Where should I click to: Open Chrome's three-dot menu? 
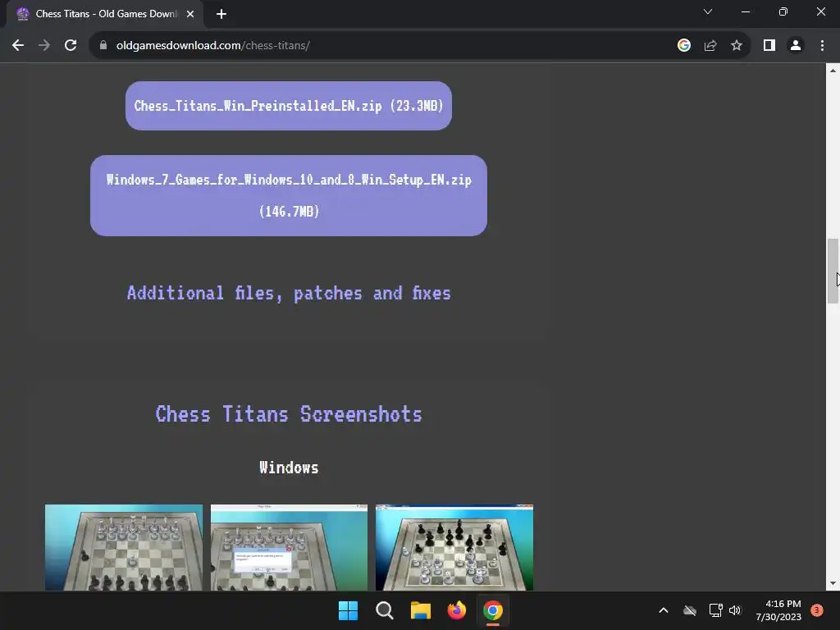tap(822, 46)
